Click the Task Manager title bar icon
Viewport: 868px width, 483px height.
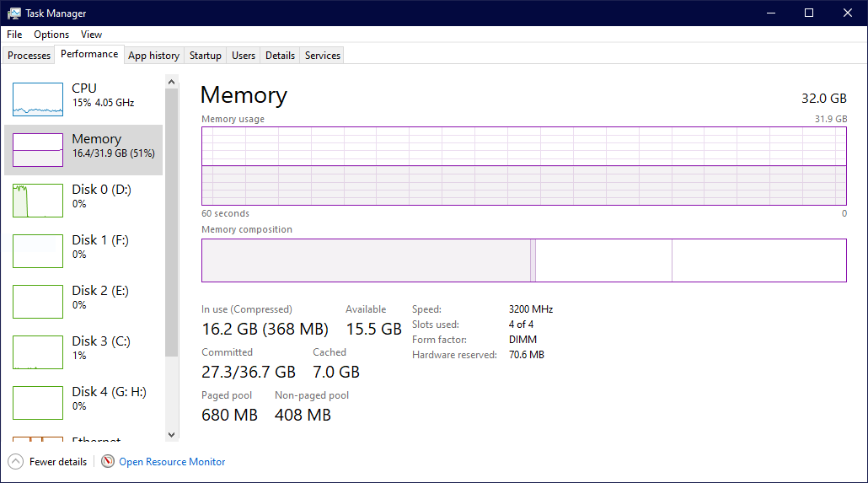tap(14, 13)
